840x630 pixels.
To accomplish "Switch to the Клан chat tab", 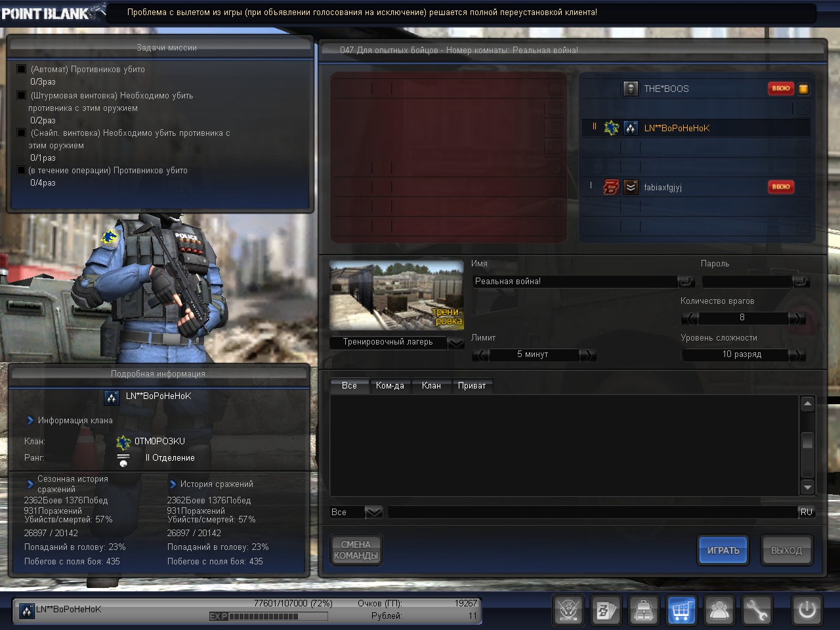I will [431, 386].
